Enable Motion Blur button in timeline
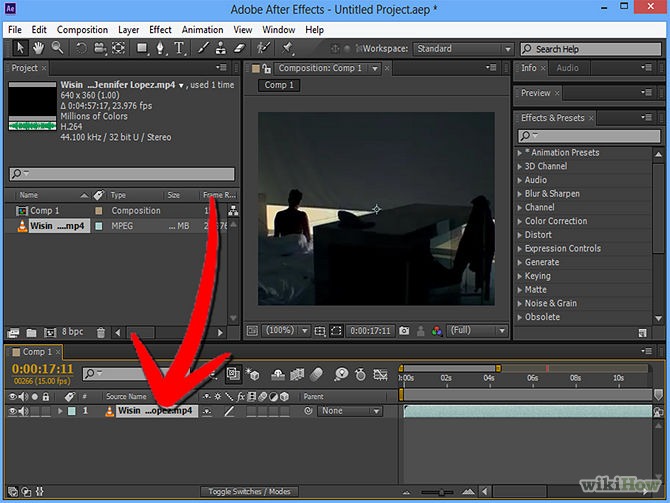Screen dimensions: 670x503 pyautogui.click(x=316, y=375)
